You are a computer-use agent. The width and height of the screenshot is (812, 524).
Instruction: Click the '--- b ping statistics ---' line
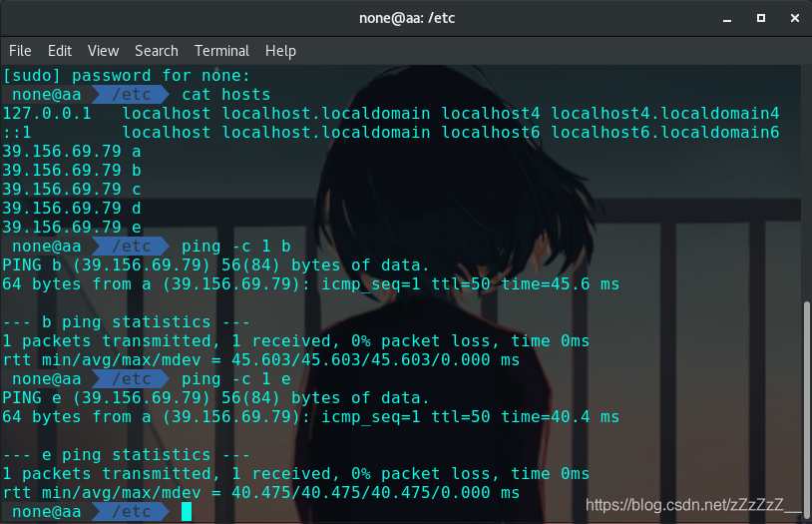point(127,321)
